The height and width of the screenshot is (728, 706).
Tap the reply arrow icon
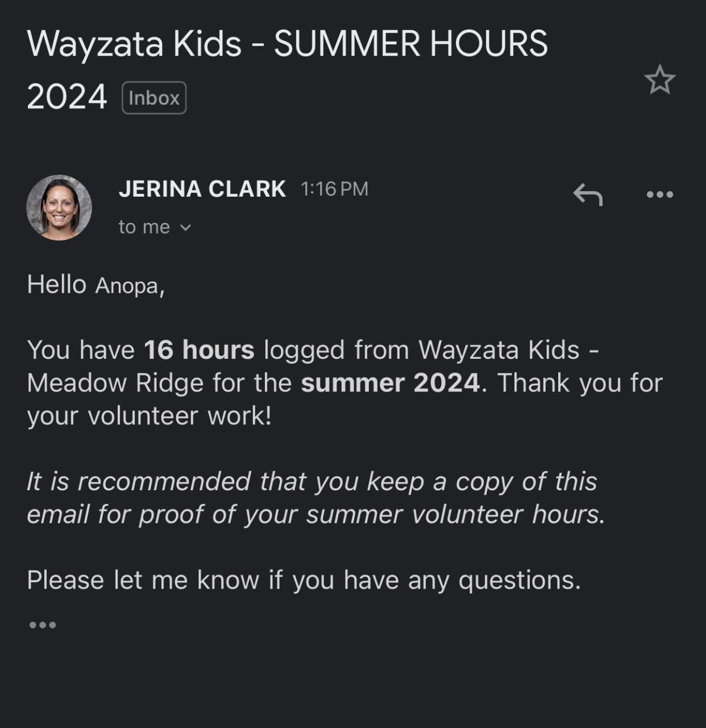point(588,194)
